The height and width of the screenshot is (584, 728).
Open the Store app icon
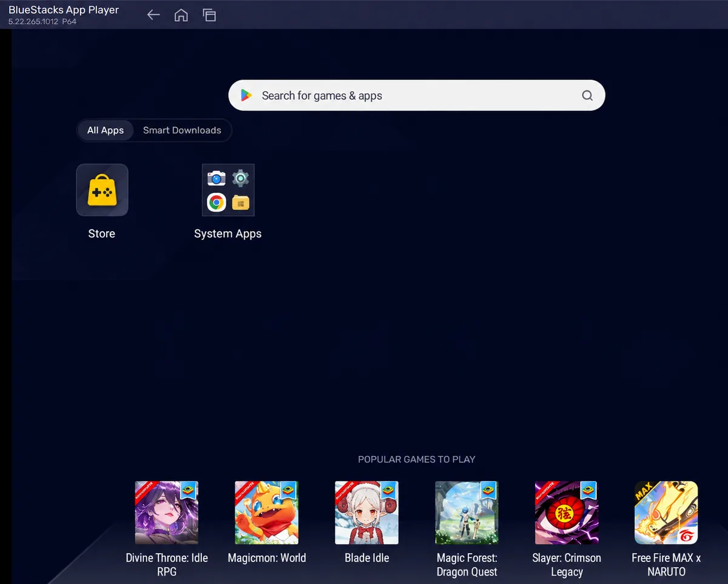[x=102, y=190]
